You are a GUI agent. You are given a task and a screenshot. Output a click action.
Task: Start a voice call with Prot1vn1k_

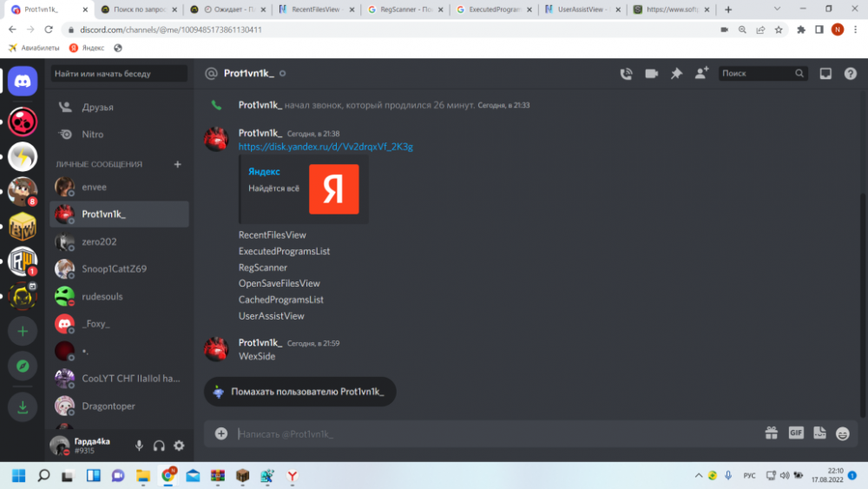pos(626,74)
